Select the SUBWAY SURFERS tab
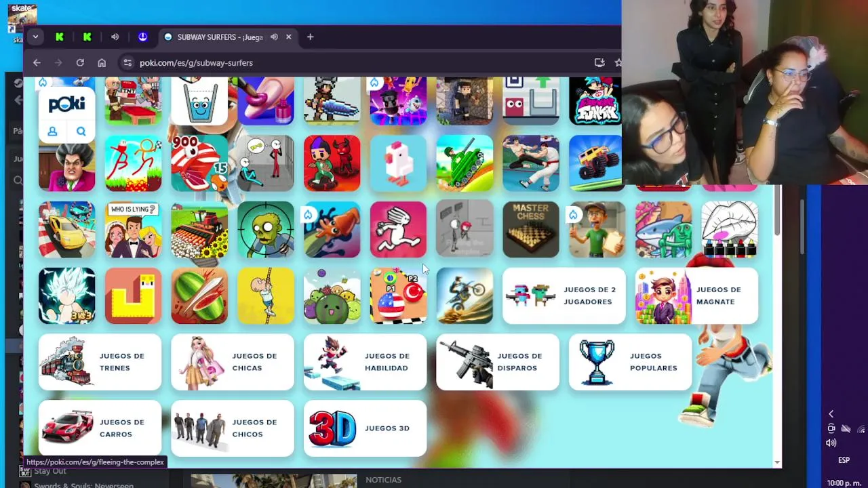The height and width of the screenshot is (488, 868). coord(220,37)
